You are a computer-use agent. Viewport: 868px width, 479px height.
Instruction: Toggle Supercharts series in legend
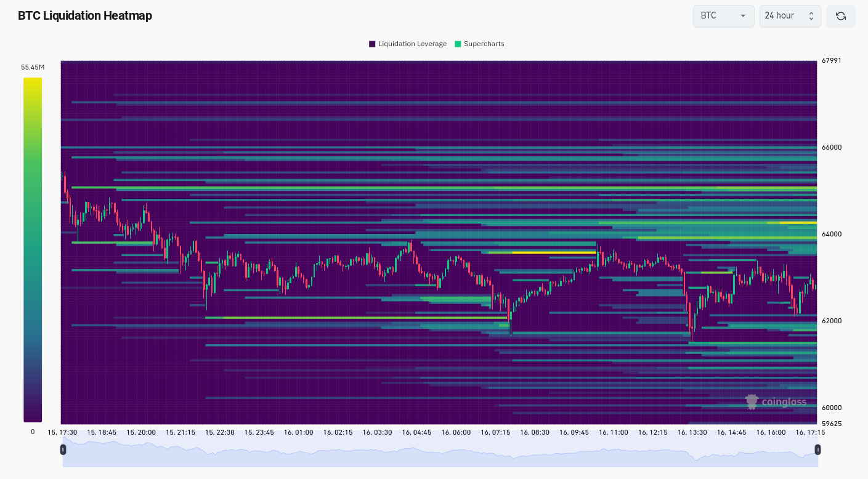(479, 44)
